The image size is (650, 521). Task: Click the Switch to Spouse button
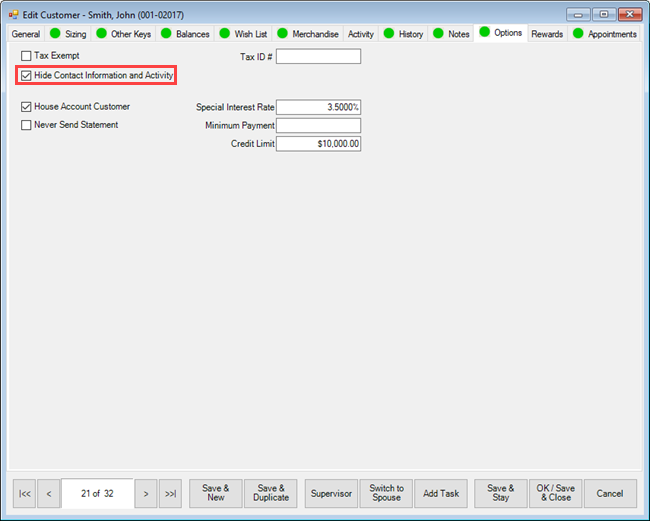pos(386,493)
